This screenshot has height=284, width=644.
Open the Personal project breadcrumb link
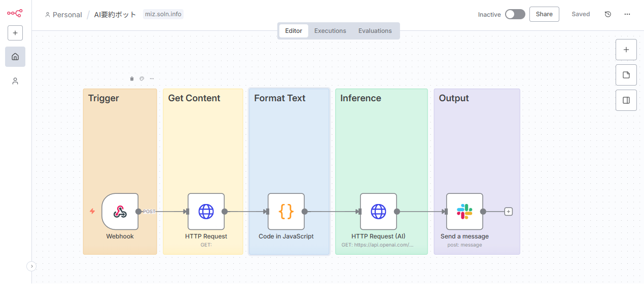pyautogui.click(x=63, y=15)
